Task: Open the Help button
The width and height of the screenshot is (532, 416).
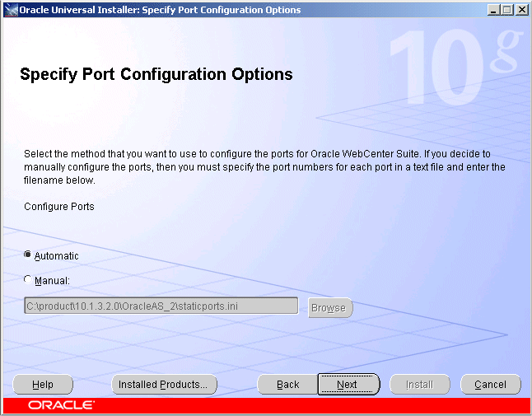Action: [43, 385]
